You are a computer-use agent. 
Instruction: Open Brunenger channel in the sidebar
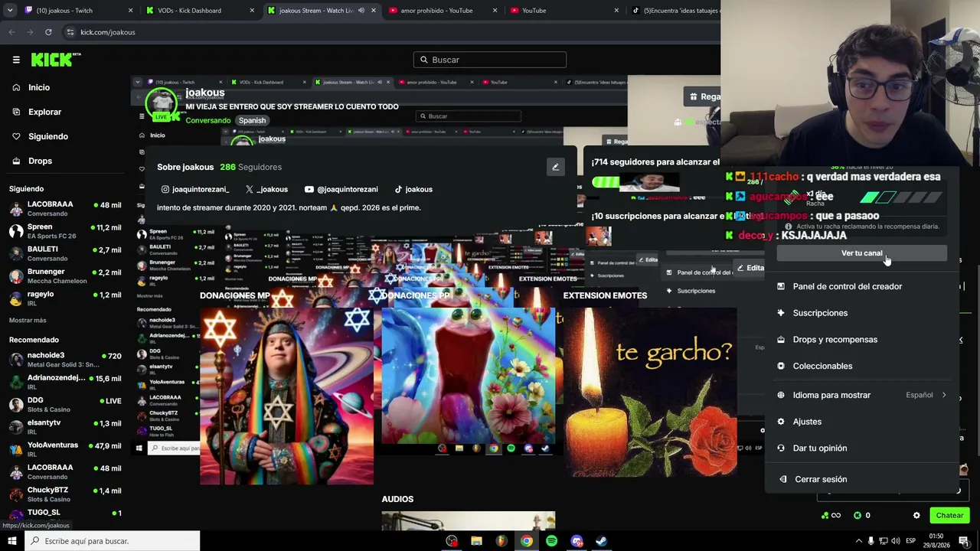click(65, 275)
